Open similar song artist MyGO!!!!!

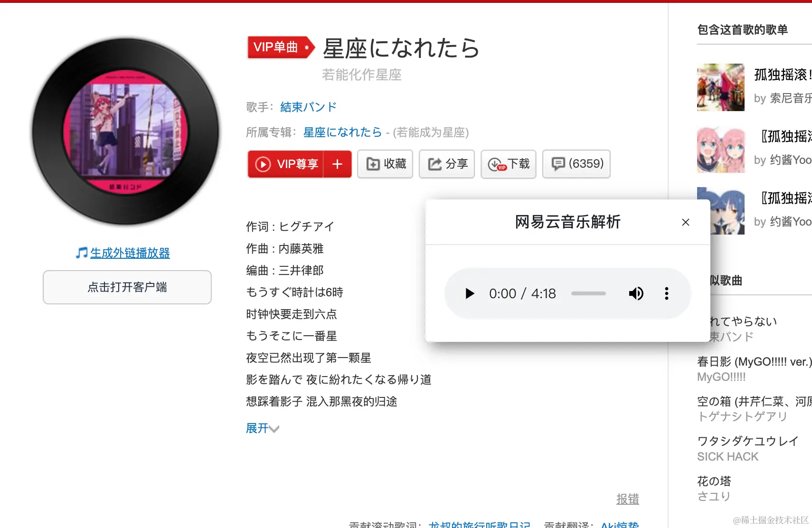pos(721,377)
